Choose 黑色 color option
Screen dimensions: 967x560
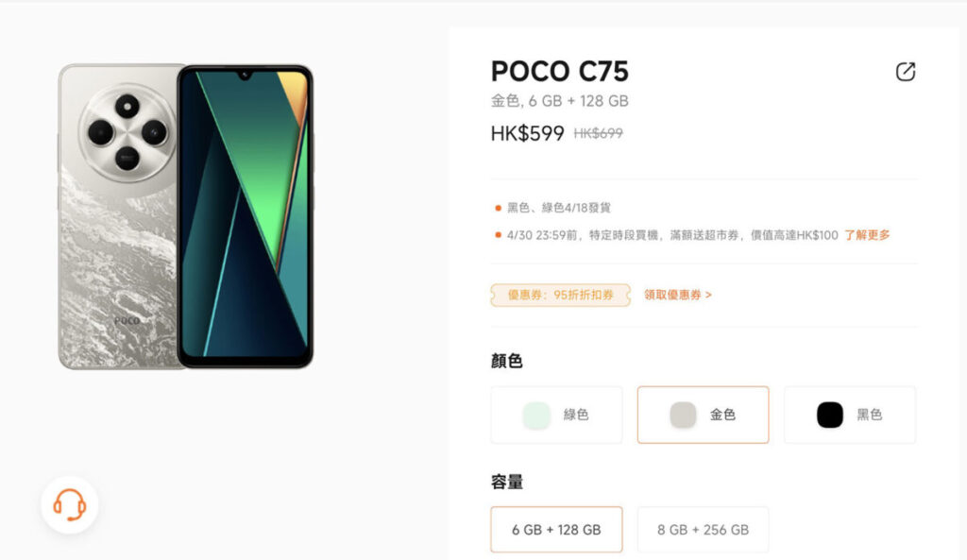[850, 416]
